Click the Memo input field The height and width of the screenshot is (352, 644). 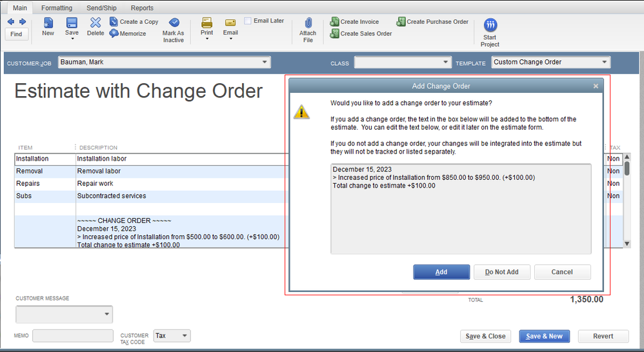[73, 336]
